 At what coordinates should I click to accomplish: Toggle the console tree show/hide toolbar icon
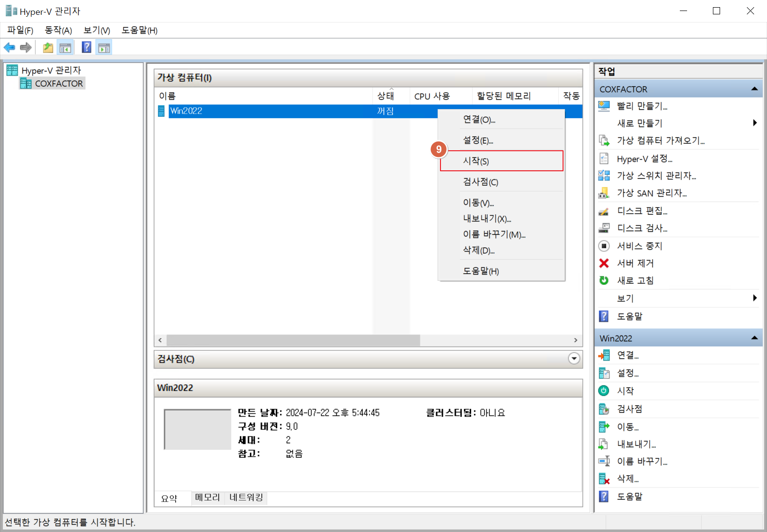pos(65,47)
